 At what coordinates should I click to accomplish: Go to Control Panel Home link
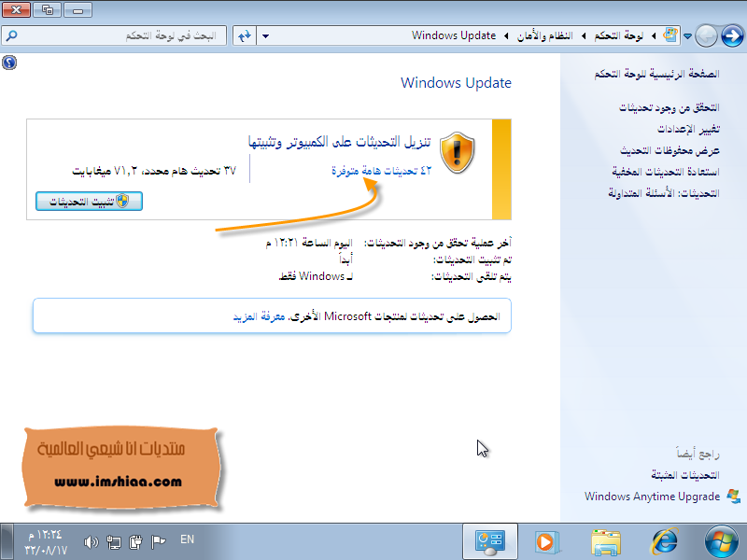click(x=656, y=74)
